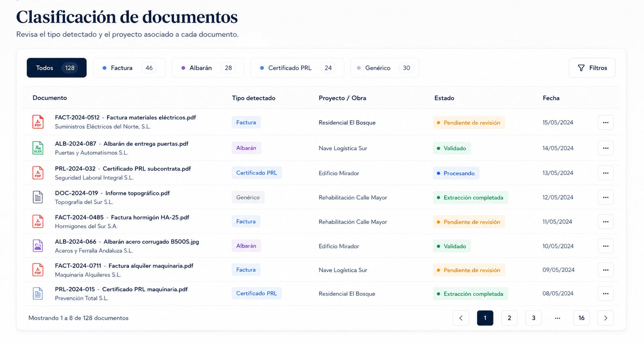Go to the next page arrow
The height and width of the screenshot is (344, 644).
coord(605,318)
